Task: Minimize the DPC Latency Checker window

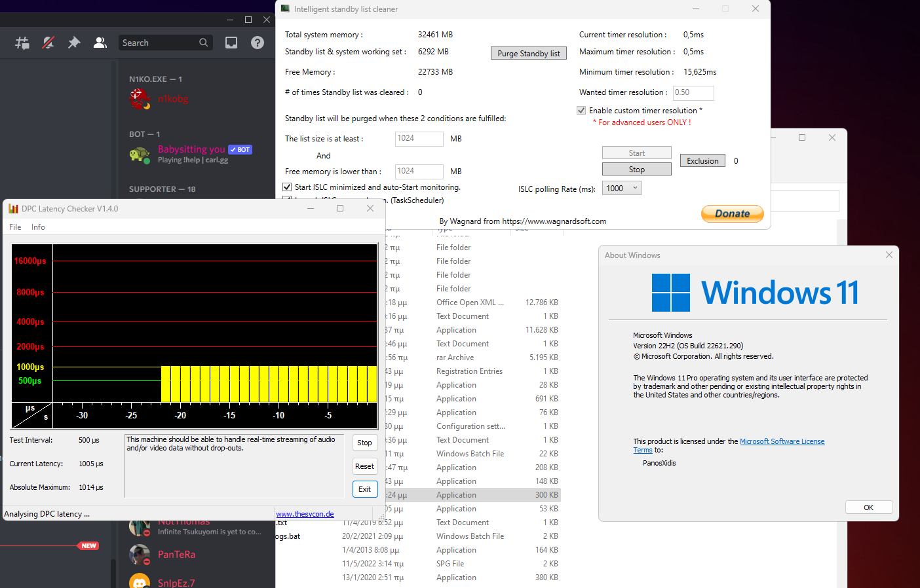Action: [x=311, y=208]
